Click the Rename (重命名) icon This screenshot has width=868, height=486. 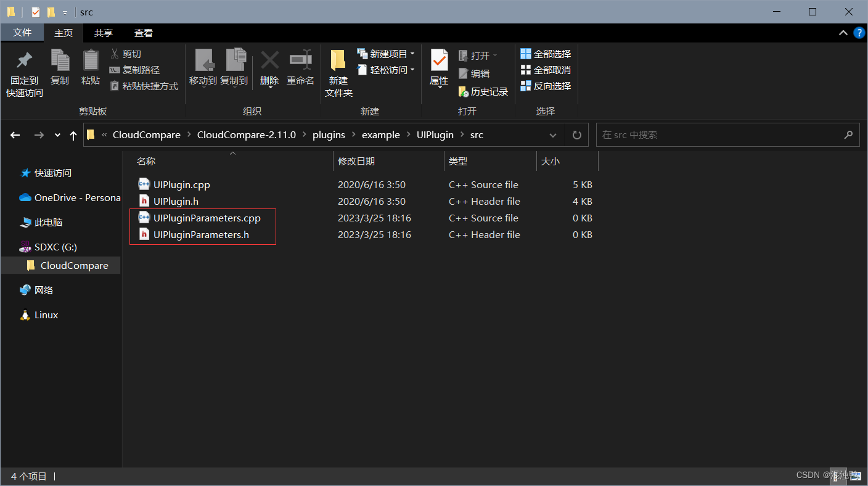tap(300, 60)
